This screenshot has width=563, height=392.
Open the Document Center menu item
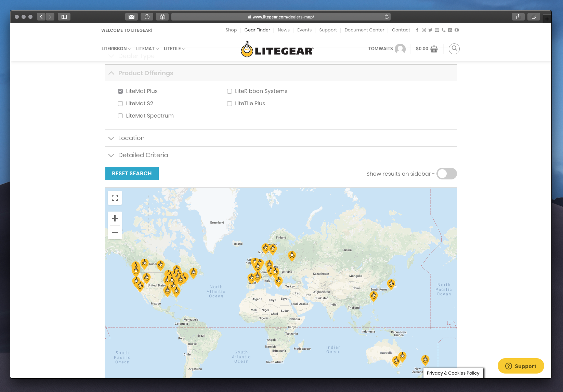pos(364,30)
